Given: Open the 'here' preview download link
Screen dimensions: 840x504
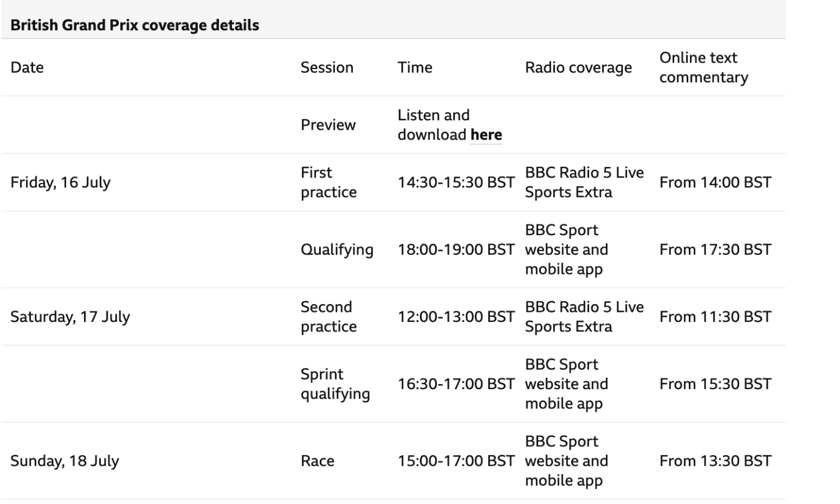Looking at the screenshot, I should pos(486,135).
